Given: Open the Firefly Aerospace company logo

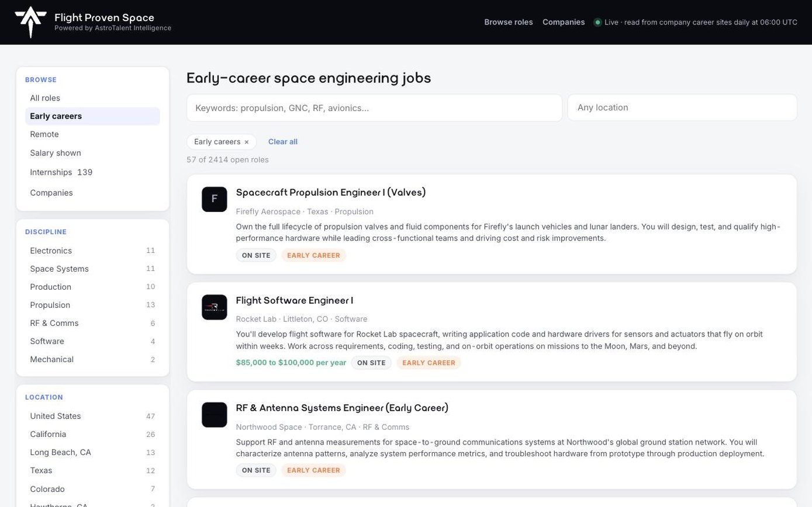Looking at the screenshot, I should click(x=214, y=199).
